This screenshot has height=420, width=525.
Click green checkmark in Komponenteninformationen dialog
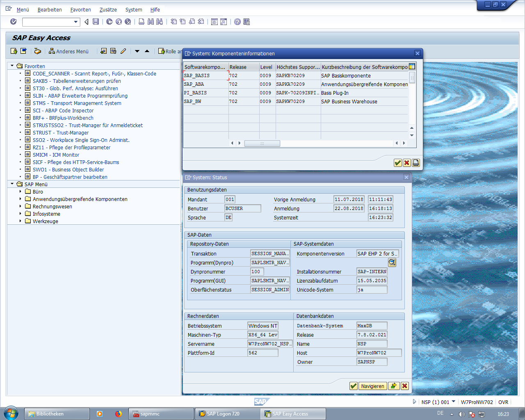[397, 163]
